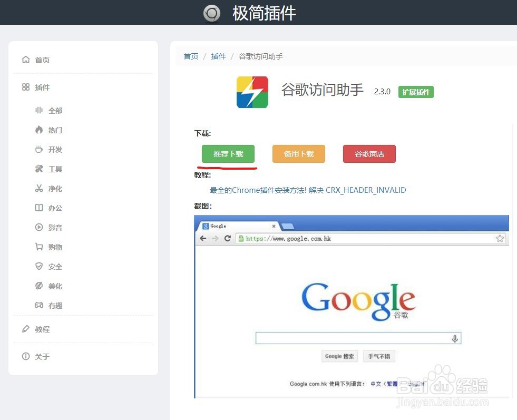
Task: Click the Google search box in the screenshot
Action: pyautogui.click(x=358, y=338)
